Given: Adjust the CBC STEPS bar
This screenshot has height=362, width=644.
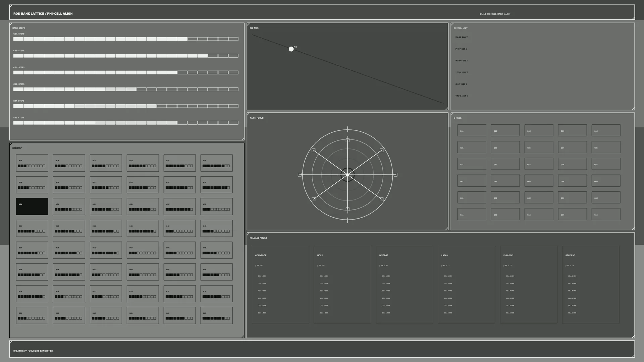Looking at the screenshot, I should 126,72.
